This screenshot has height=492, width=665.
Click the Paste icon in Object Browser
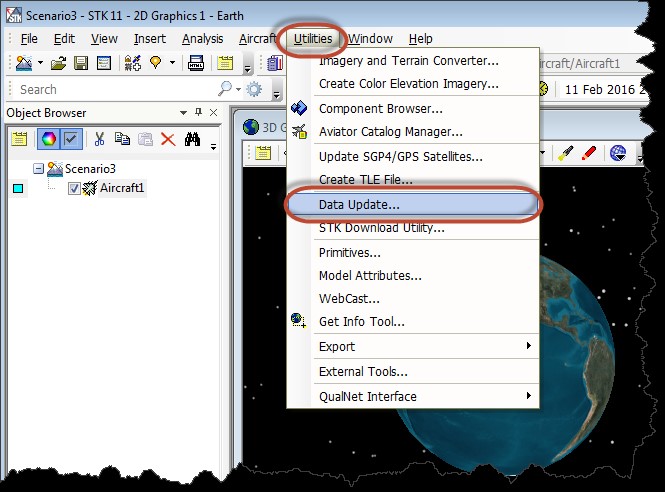pyautogui.click(x=145, y=139)
